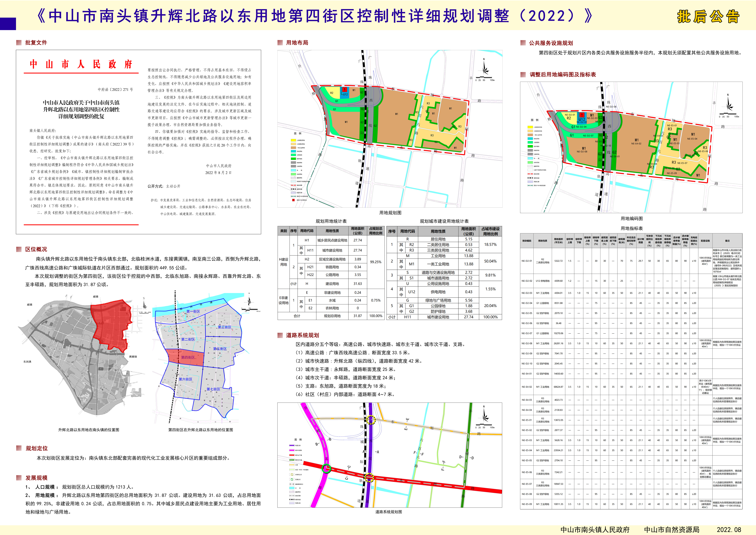Click the 批复文件 section heading
756x535 pixels.
(36, 43)
